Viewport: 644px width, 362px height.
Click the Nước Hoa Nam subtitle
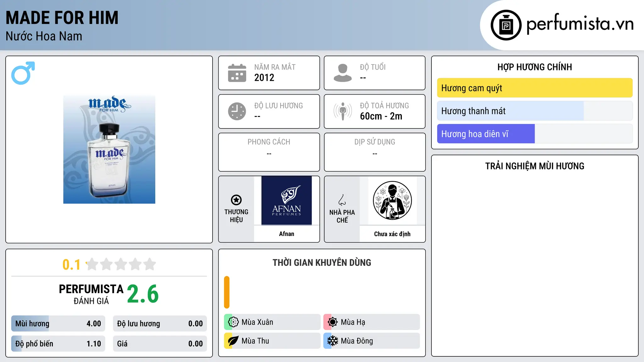pyautogui.click(x=44, y=36)
